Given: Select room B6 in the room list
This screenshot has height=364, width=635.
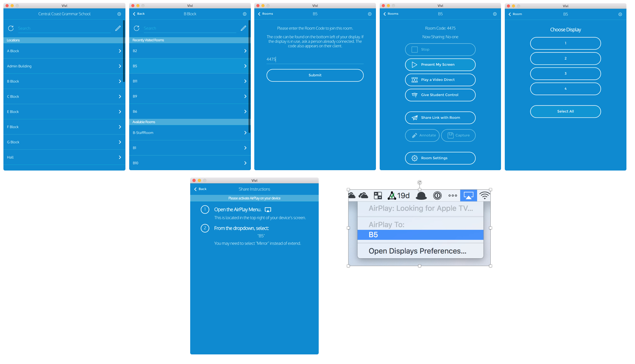Looking at the screenshot, I should pos(190,112).
